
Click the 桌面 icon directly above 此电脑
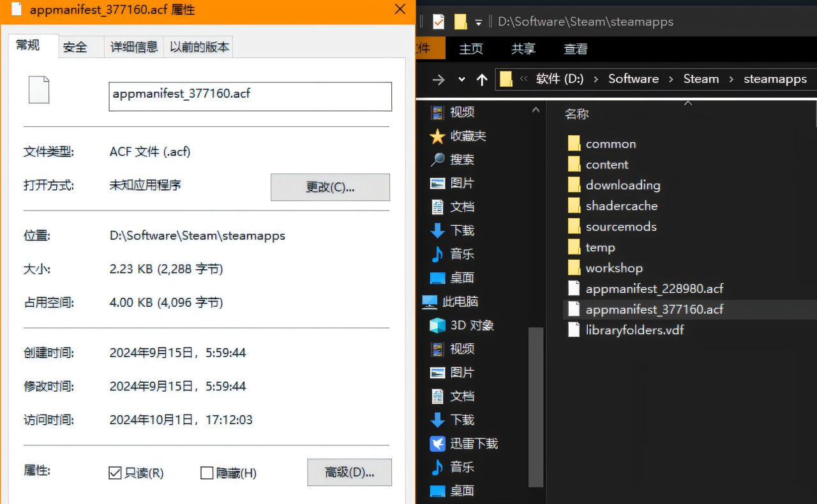(437, 278)
